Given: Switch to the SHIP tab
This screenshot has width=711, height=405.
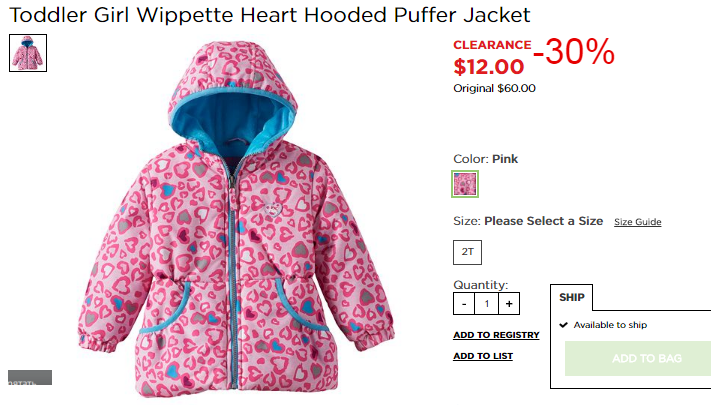Looking at the screenshot, I should pos(571,298).
